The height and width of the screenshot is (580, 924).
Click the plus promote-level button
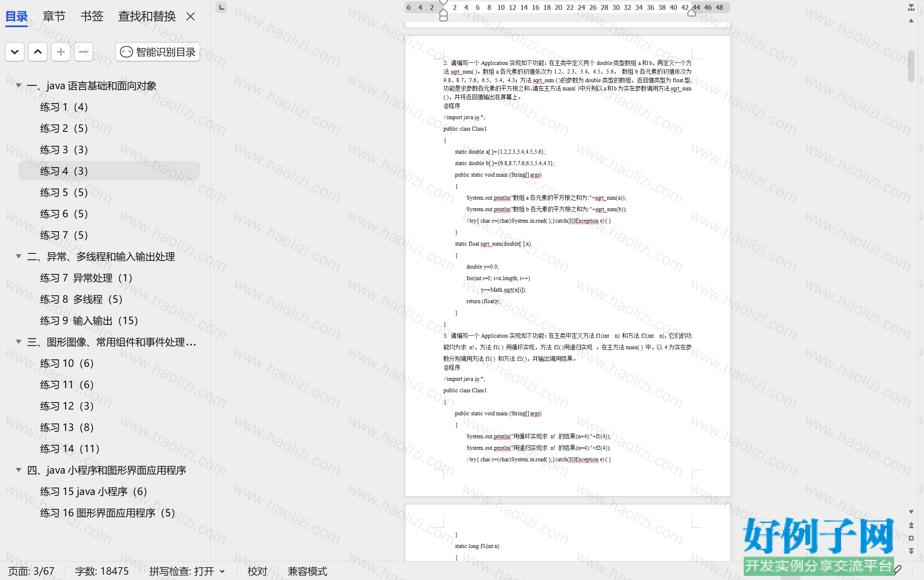coord(61,52)
